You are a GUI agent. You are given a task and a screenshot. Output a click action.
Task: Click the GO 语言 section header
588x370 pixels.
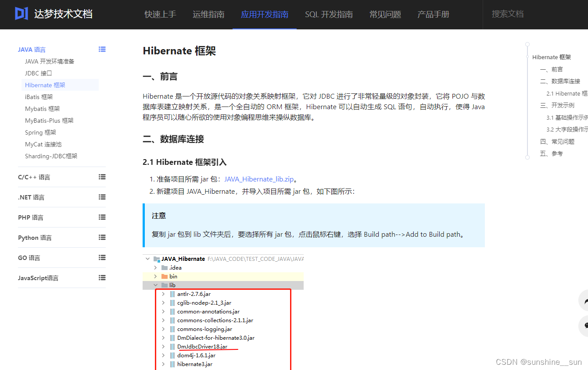(x=29, y=258)
